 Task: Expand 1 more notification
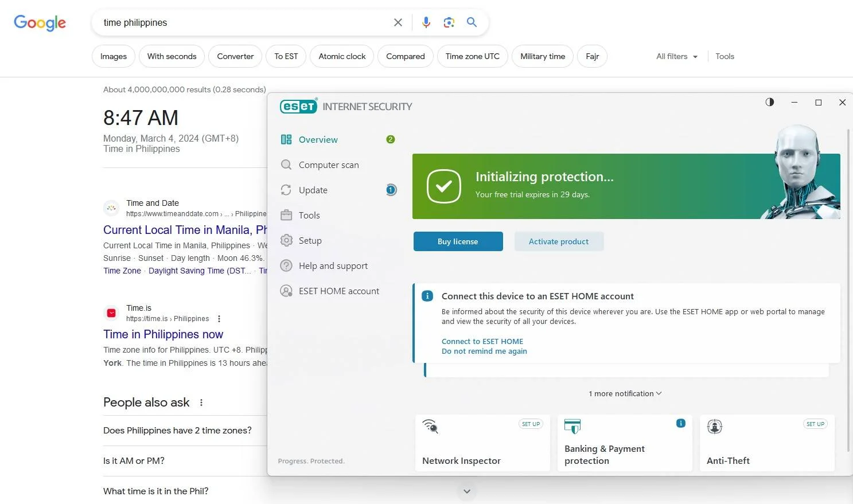(x=625, y=393)
